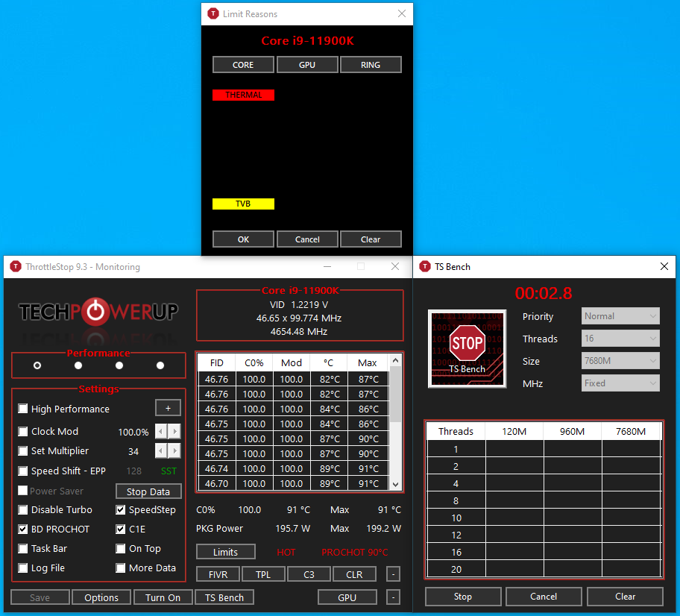The height and width of the screenshot is (616, 680).
Task: Check the Log File option
Action: [x=23, y=568]
